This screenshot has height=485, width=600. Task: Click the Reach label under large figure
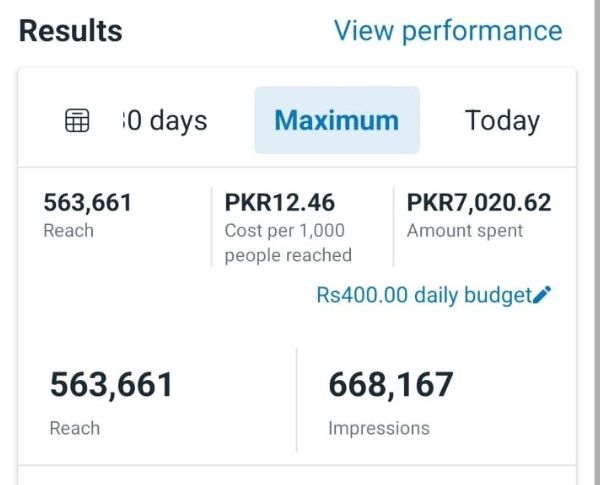click(x=74, y=428)
